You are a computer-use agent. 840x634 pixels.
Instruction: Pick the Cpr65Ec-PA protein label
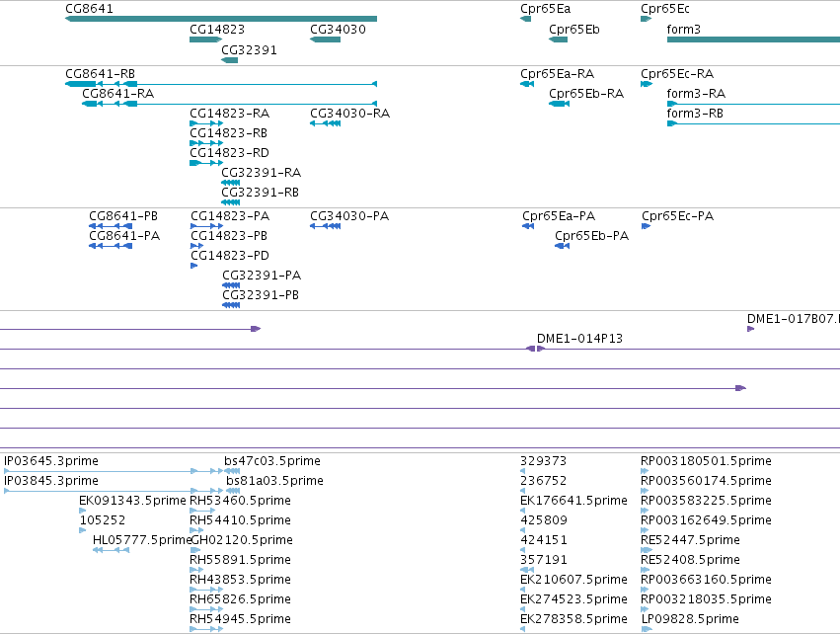678,216
